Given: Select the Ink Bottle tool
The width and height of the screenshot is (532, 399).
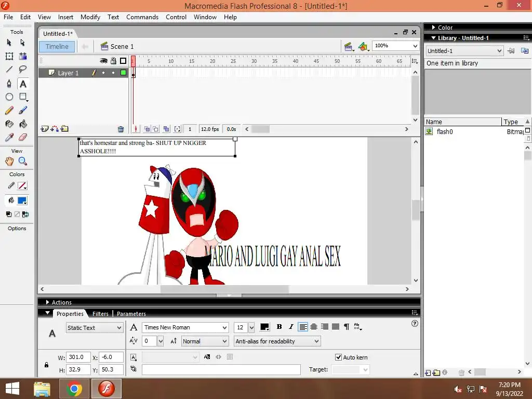Looking at the screenshot, I should click(9, 124).
